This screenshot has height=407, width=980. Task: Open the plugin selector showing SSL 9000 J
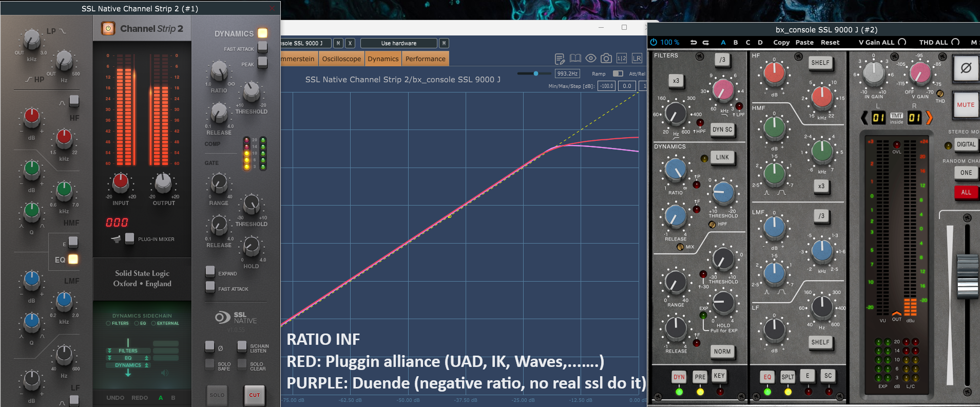(305, 43)
